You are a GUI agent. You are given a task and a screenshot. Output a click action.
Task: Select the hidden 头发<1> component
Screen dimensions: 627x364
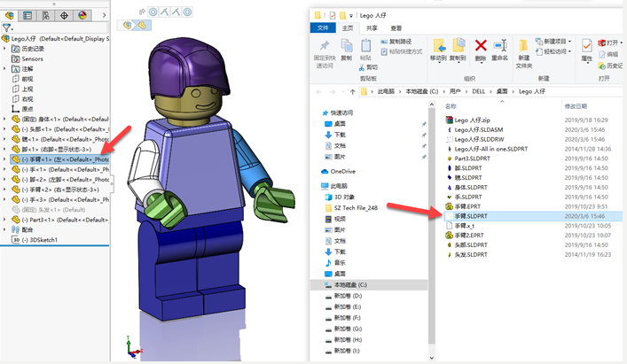49,210
